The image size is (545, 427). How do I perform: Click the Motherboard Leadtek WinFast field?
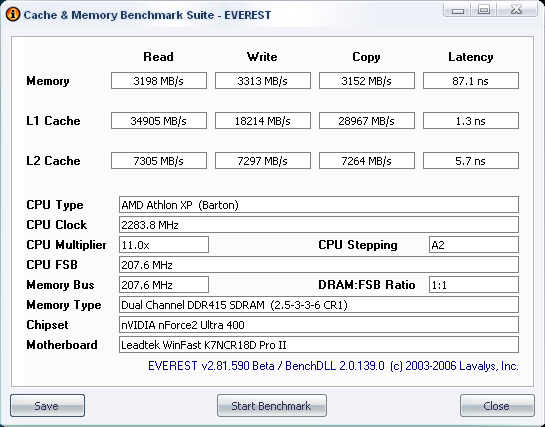[x=319, y=345]
